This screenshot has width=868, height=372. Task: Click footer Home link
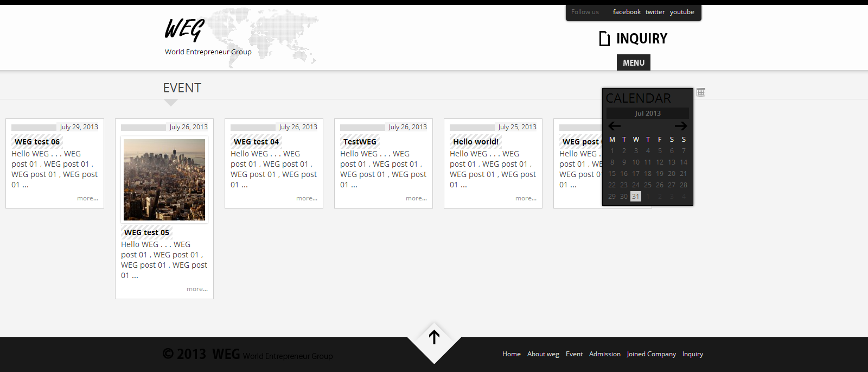[x=511, y=354]
